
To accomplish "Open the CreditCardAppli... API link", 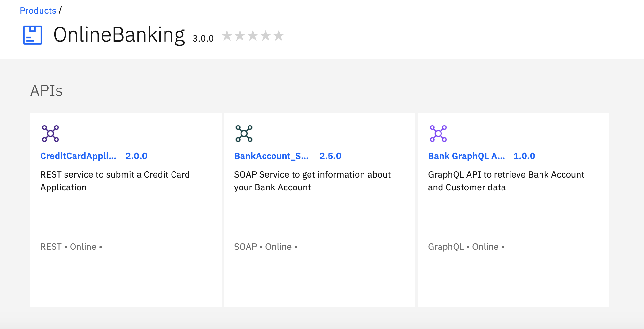I will [78, 156].
